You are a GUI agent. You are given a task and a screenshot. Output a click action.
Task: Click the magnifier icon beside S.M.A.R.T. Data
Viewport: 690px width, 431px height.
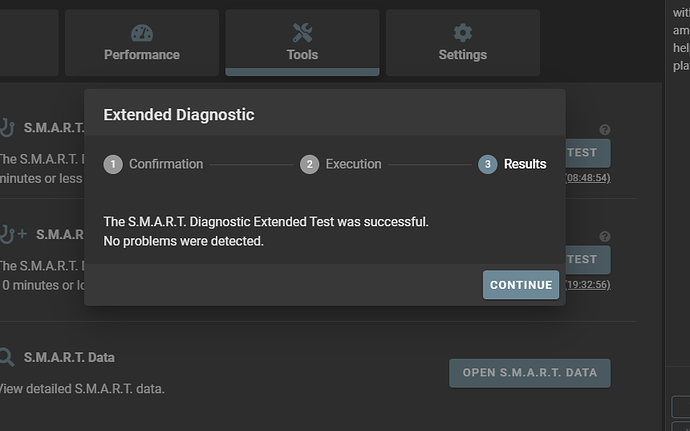(6, 357)
